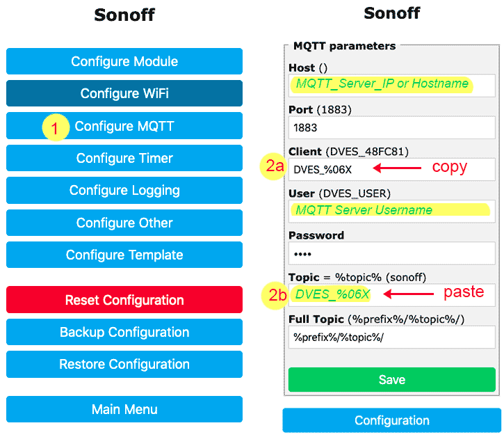Save the MQTT parameters
The image size is (504, 437).
pos(392,380)
